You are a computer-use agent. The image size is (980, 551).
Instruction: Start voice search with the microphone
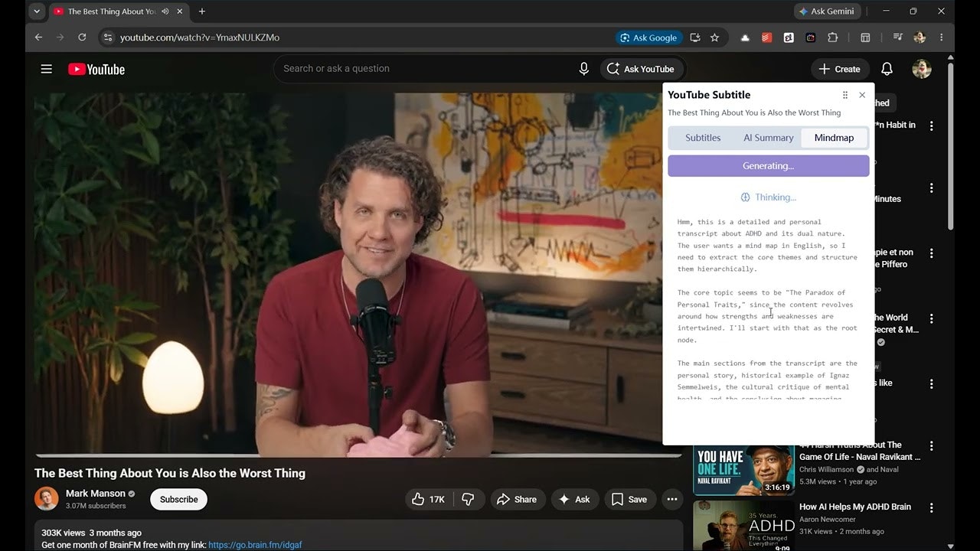(584, 69)
